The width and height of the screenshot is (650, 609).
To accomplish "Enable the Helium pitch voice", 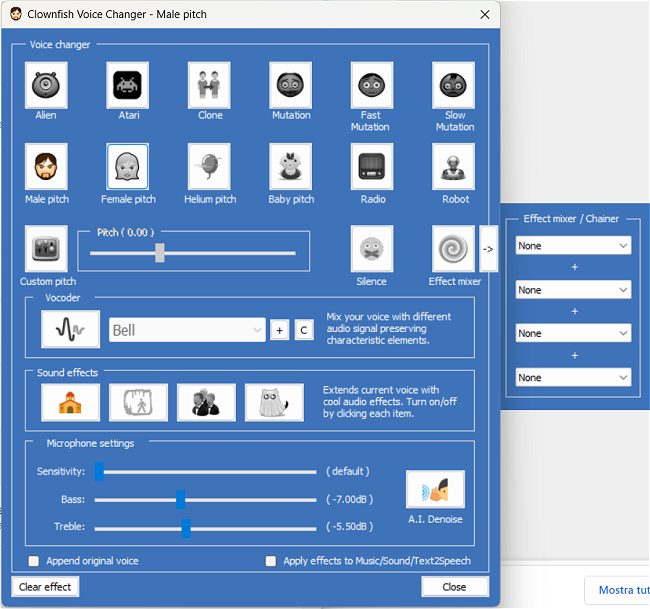I will 209,166.
